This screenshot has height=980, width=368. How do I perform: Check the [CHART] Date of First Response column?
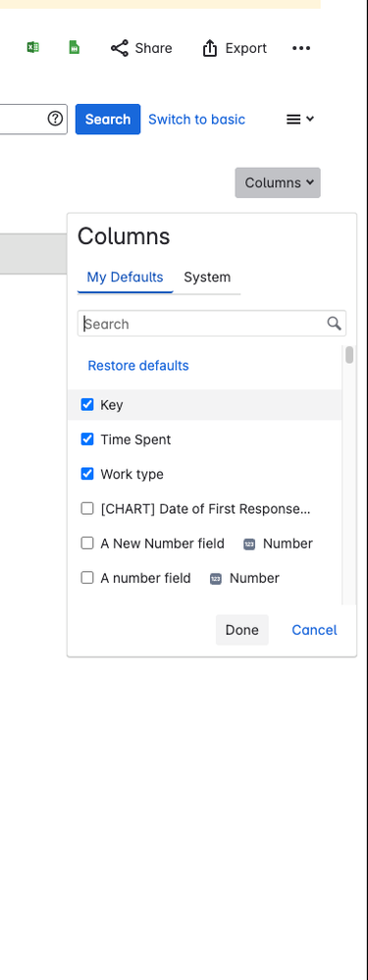coord(87,509)
